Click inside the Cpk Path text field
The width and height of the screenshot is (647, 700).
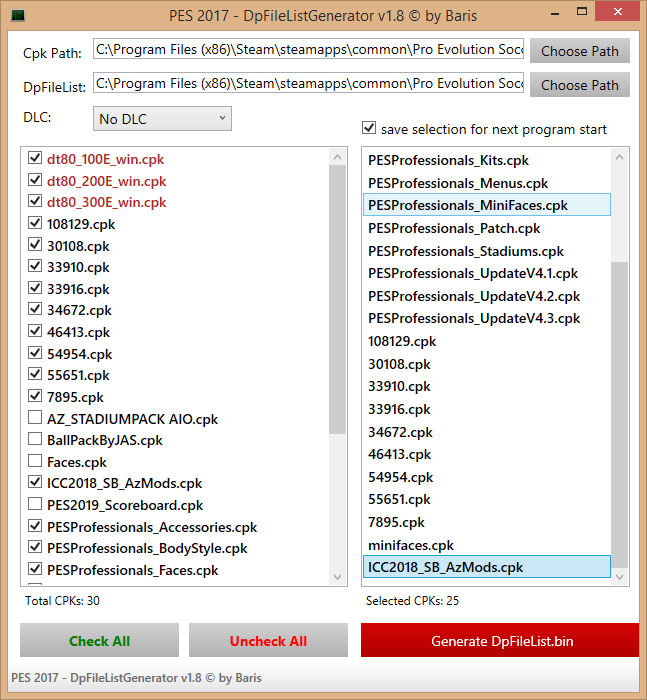[308, 49]
